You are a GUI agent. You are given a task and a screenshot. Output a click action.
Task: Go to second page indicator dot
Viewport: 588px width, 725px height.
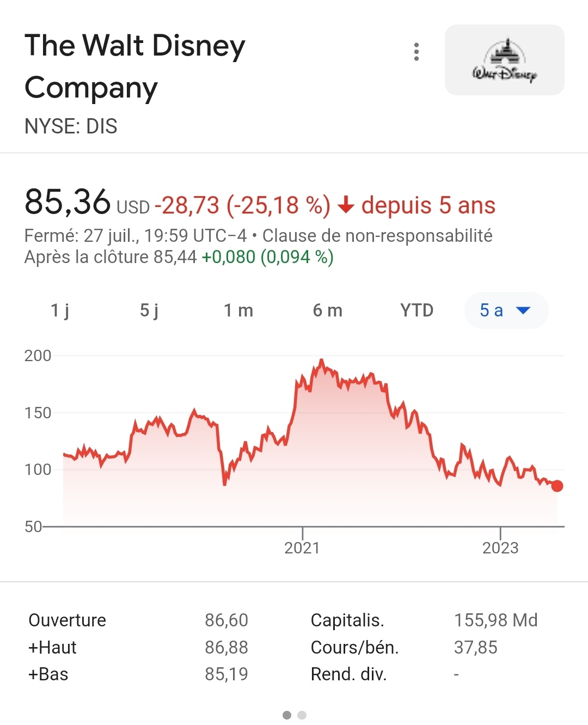point(302,715)
